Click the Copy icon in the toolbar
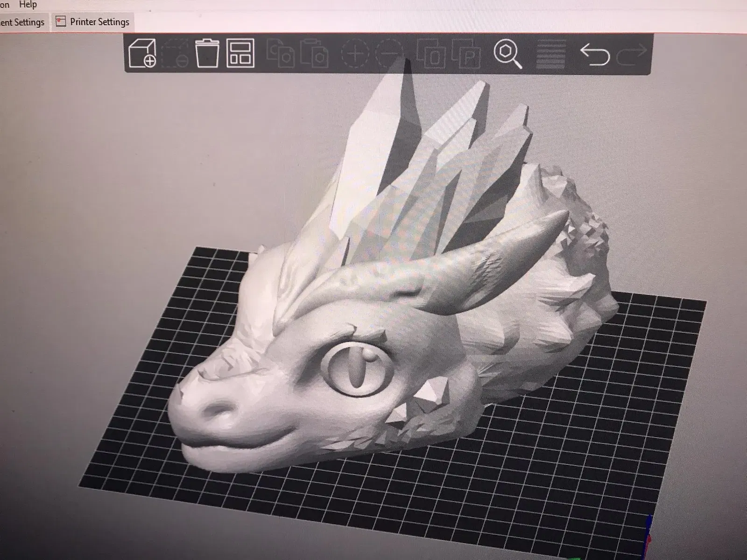This screenshot has width=747, height=560. [x=280, y=54]
